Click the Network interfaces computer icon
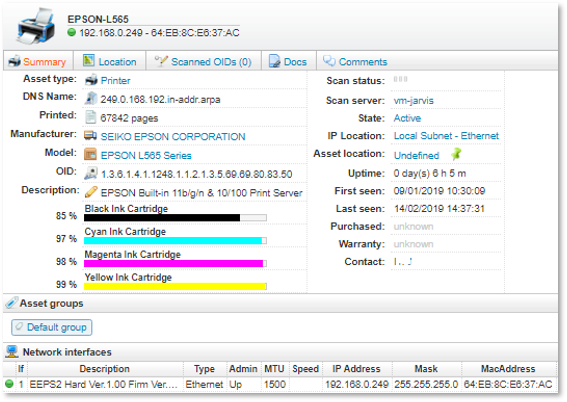The width and height of the screenshot is (567, 402). point(12,351)
